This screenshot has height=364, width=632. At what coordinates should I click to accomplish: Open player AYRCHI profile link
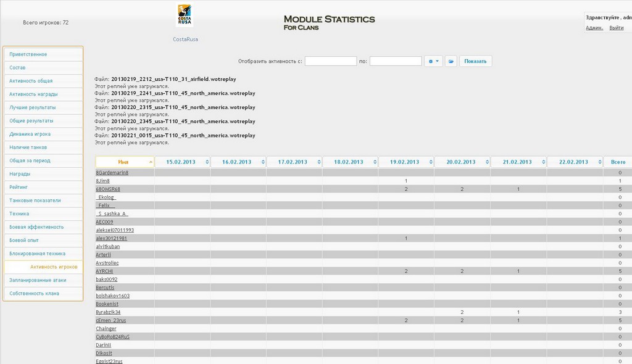click(x=104, y=271)
